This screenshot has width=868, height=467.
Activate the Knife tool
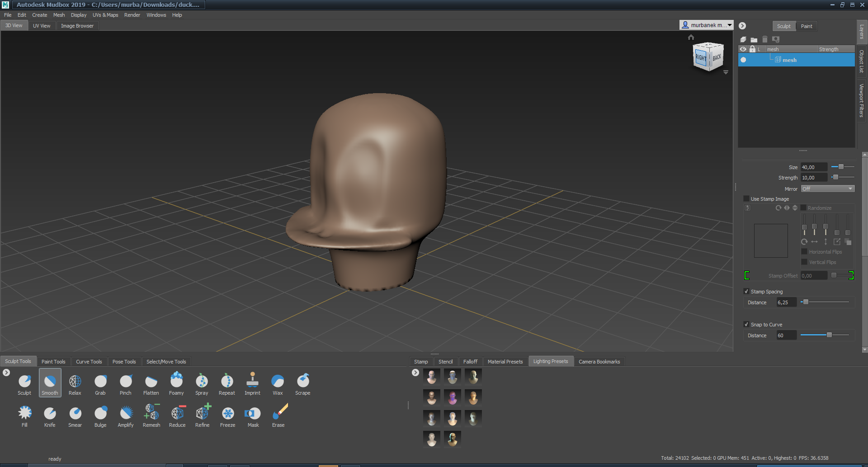point(50,415)
